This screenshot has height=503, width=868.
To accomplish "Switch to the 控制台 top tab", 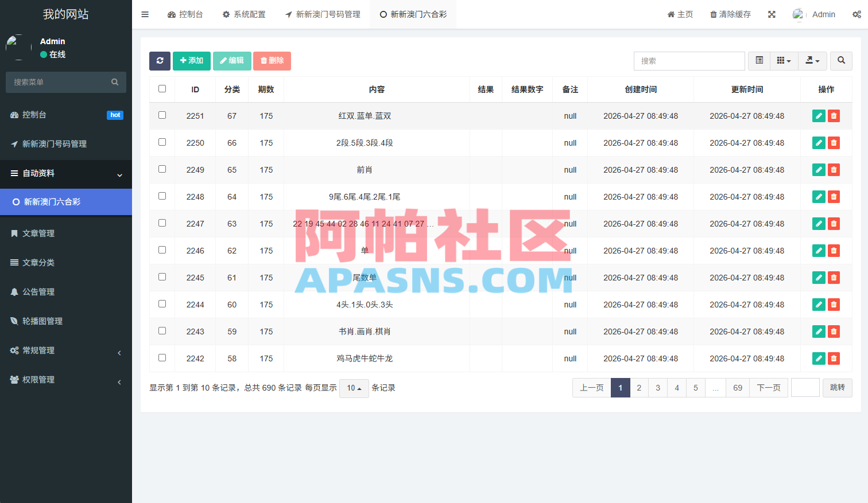I will pyautogui.click(x=185, y=14).
